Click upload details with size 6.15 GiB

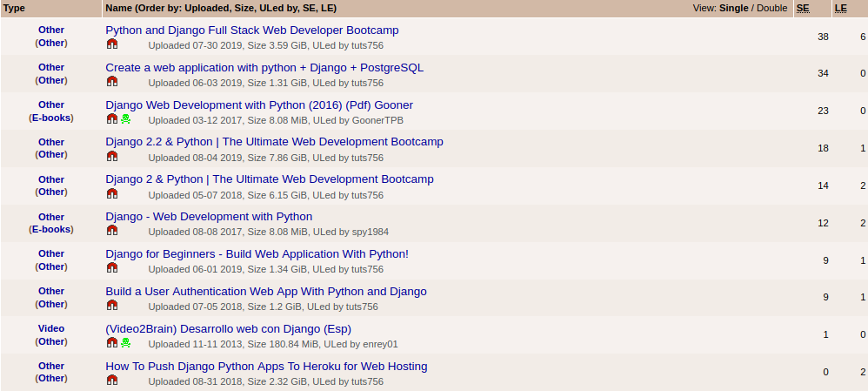[x=266, y=195]
